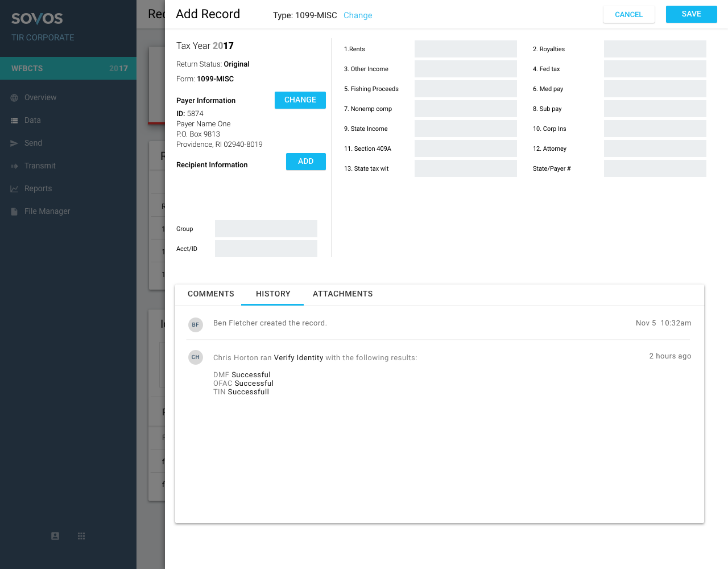Click the Data list icon in sidebar
This screenshot has height=569, width=728.
14,121
